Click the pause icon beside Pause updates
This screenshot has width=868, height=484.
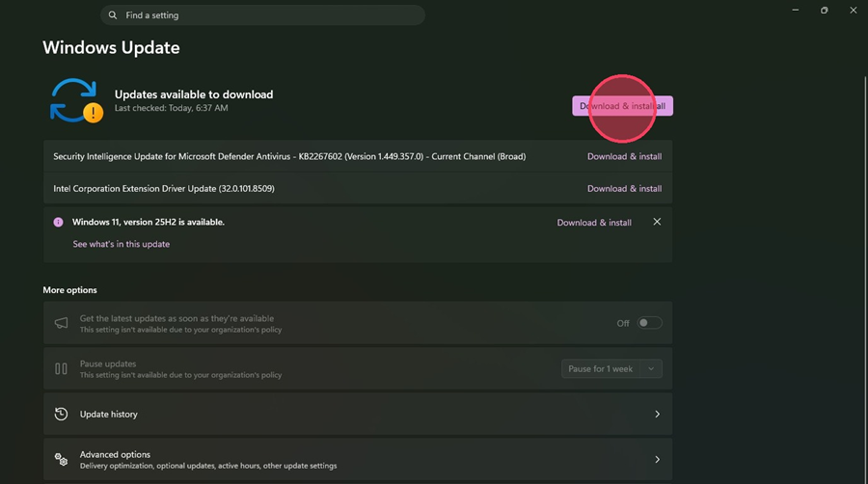coord(61,368)
